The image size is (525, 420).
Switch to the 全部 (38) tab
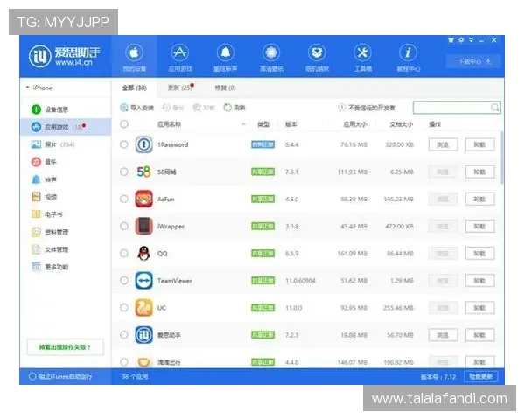(134, 87)
